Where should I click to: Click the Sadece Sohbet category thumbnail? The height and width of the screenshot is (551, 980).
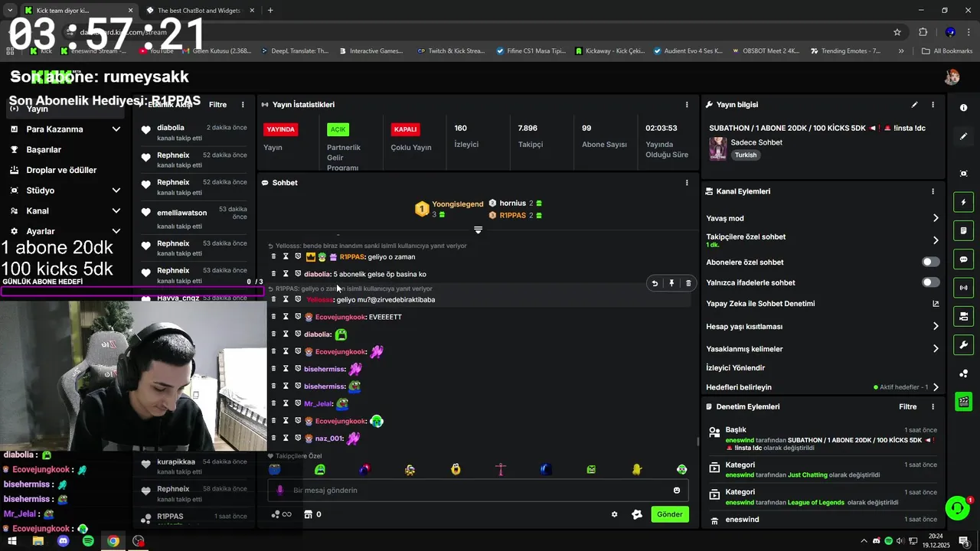[717, 148]
